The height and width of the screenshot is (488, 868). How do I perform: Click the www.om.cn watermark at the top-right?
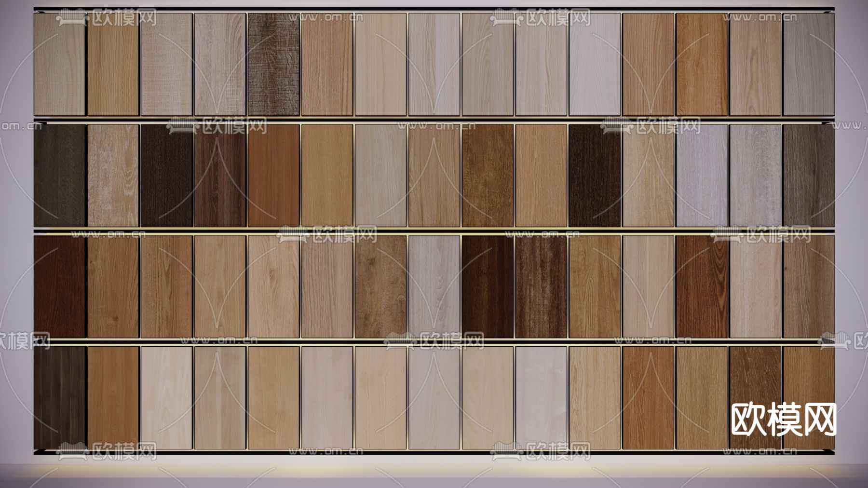759,18
